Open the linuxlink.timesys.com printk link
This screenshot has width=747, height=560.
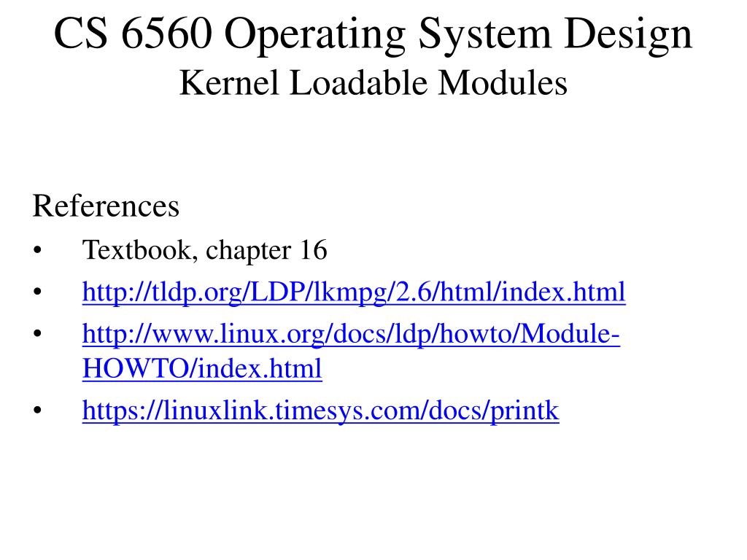321,411
